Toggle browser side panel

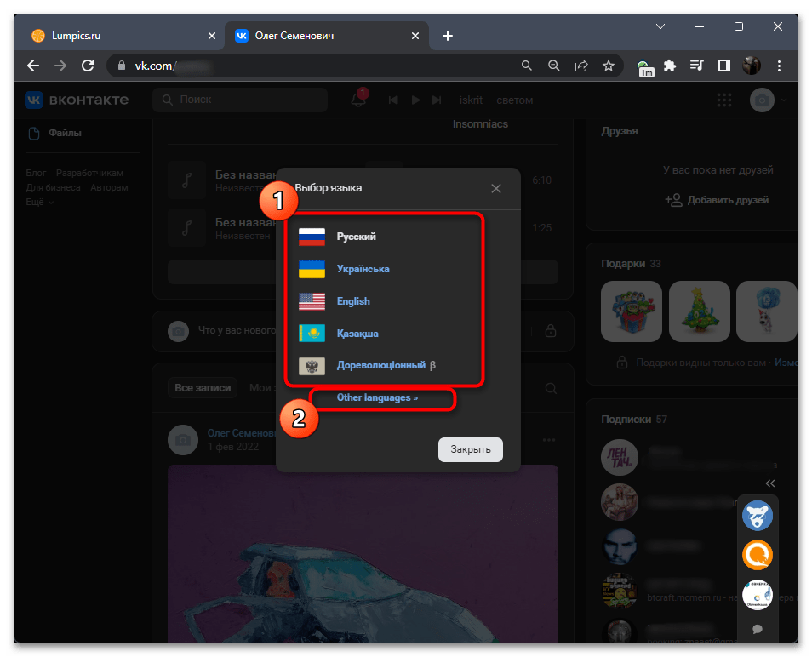(724, 66)
